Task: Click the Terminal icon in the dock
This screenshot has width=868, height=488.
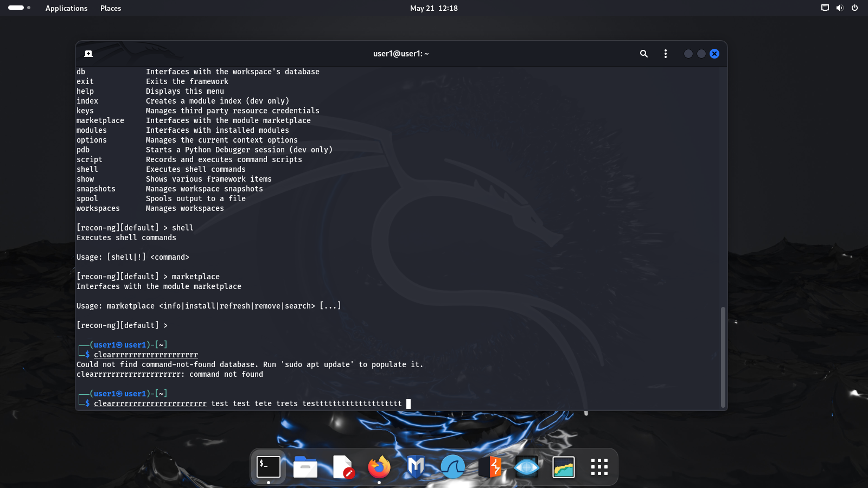Action: click(269, 467)
